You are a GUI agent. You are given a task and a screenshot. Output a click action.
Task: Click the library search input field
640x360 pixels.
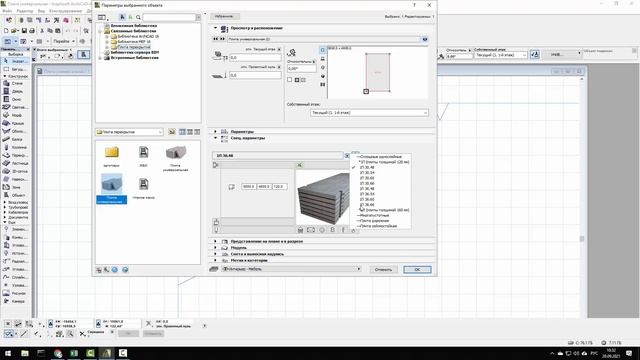(x=169, y=17)
